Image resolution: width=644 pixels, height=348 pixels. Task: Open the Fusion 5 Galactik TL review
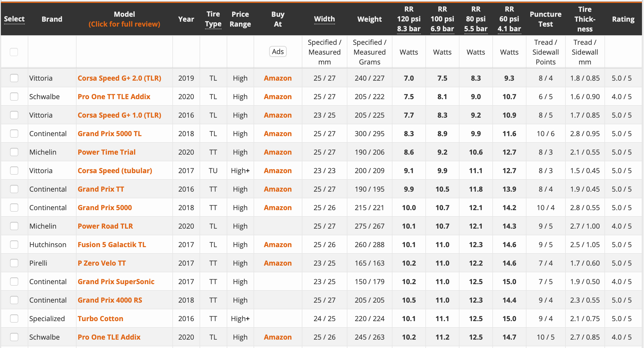[112, 245]
